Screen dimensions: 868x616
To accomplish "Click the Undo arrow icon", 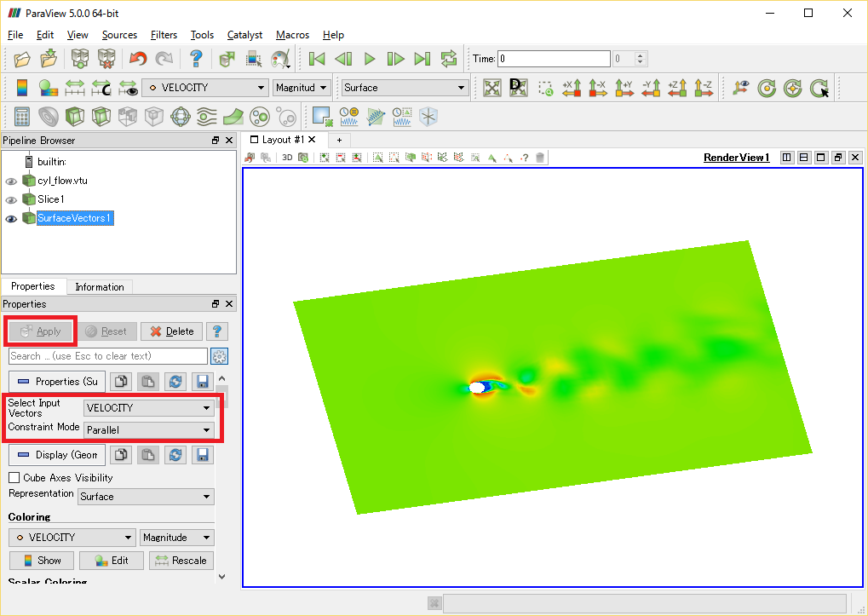I will coord(138,59).
